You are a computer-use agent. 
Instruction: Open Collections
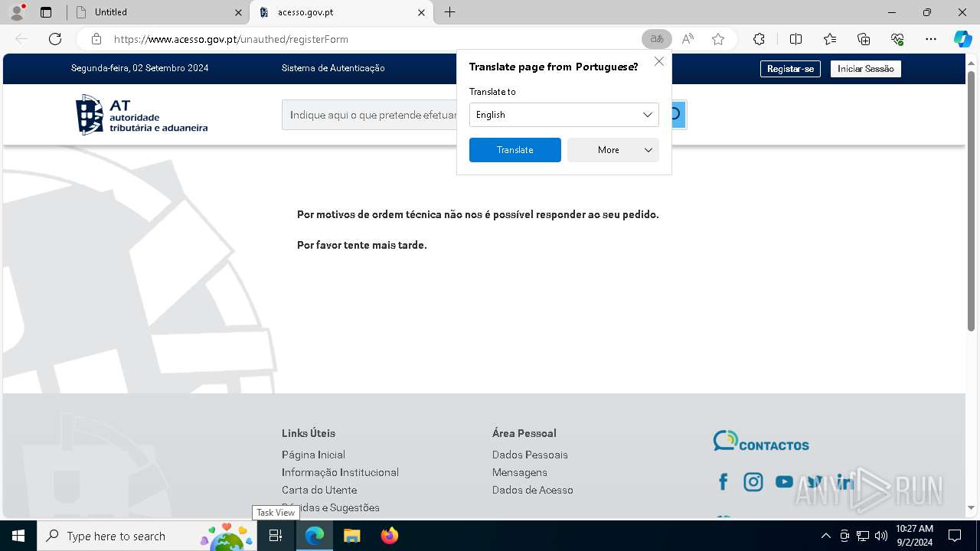[864, 39]
